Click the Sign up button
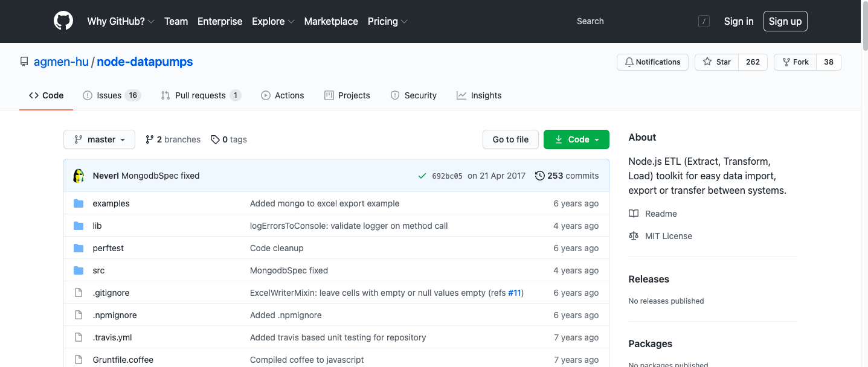This screenshot has width=868, height=367. [x=785, y=21]
